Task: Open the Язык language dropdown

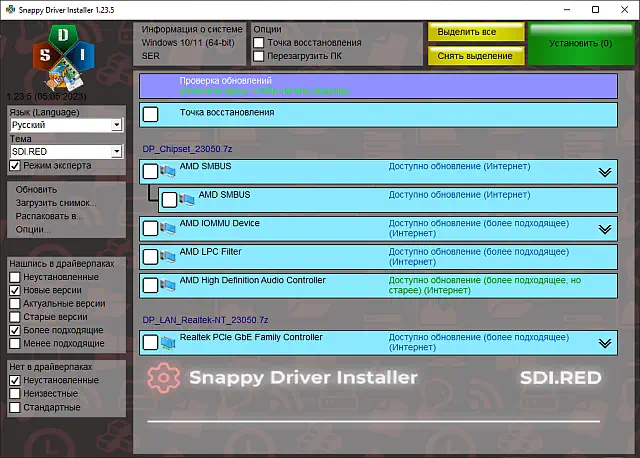Action: (x=66, y=125)
